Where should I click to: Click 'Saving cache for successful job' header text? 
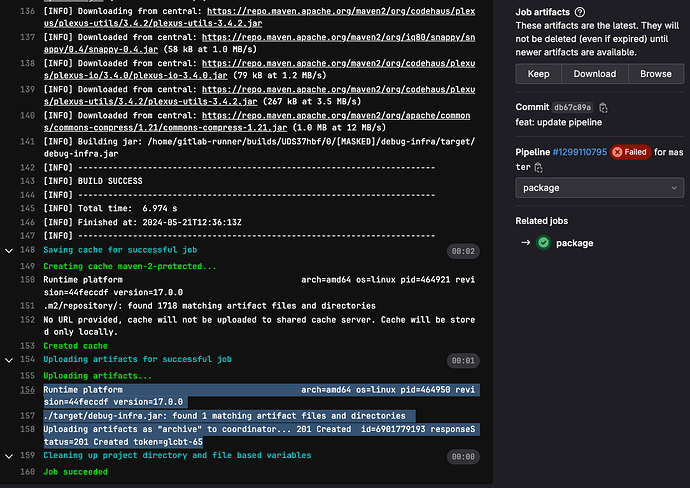point(120,250)
